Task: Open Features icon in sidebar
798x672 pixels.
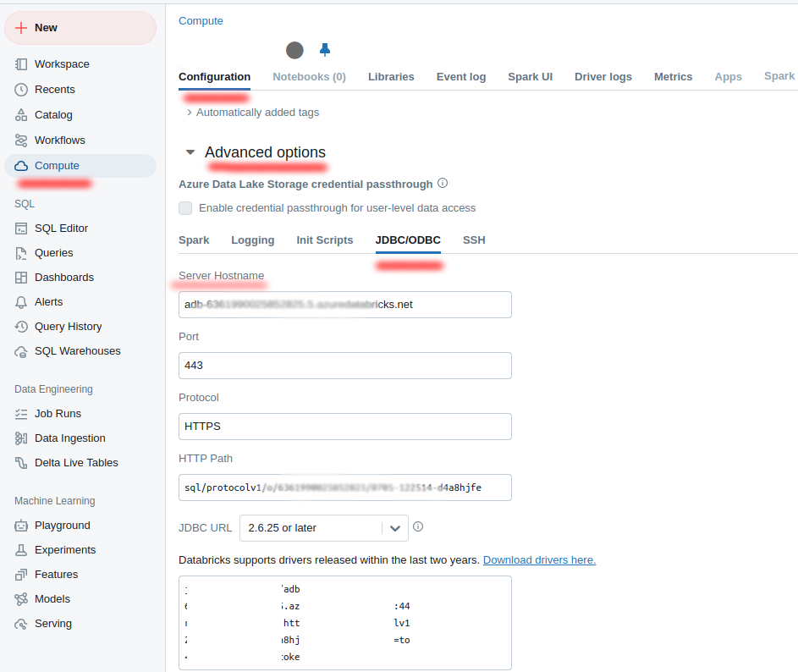Action: point(21,575)
